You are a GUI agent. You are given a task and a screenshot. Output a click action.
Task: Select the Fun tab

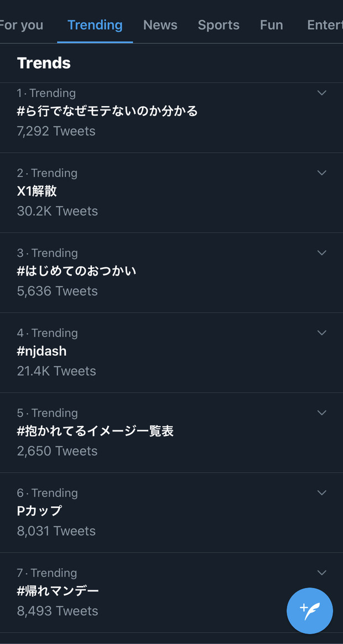[x=272, y=25]
